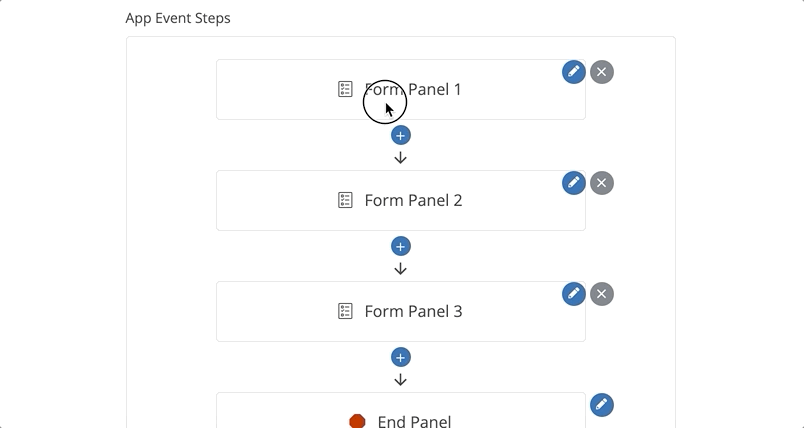
Task: Click the form icon in Form Panel 2
Action: (x=345, y=200)
